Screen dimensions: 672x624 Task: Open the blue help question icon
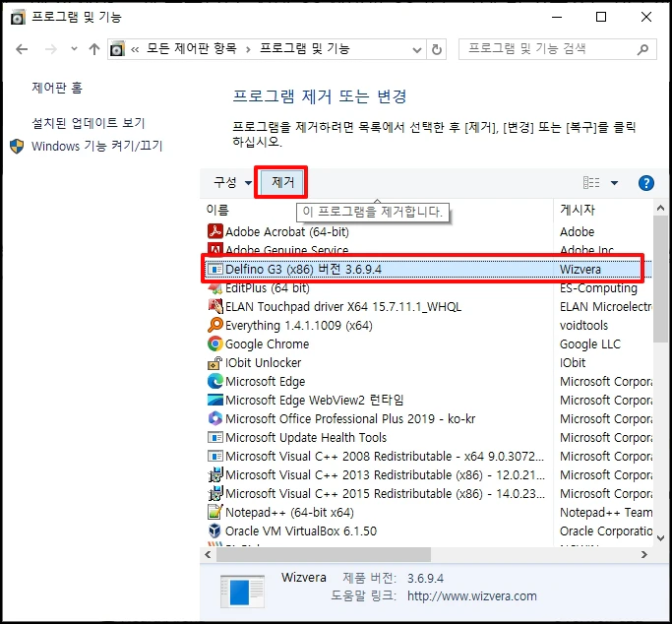[645, 183]
